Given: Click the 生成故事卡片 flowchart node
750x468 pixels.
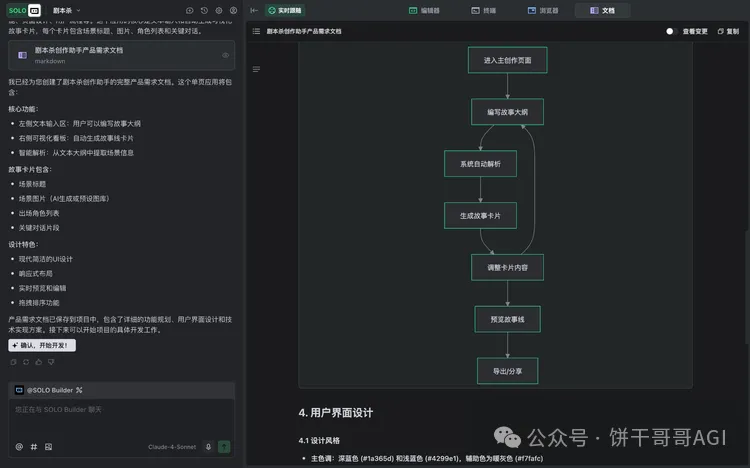Looking at the screenshot, I should click(x=480, y=216).
